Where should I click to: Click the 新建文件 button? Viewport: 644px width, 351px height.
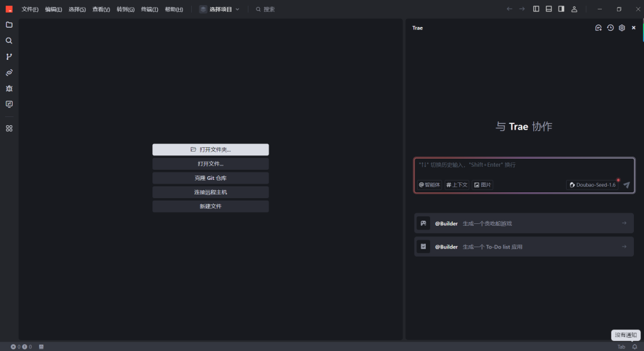pyautogui.click(x=211, y=206)
